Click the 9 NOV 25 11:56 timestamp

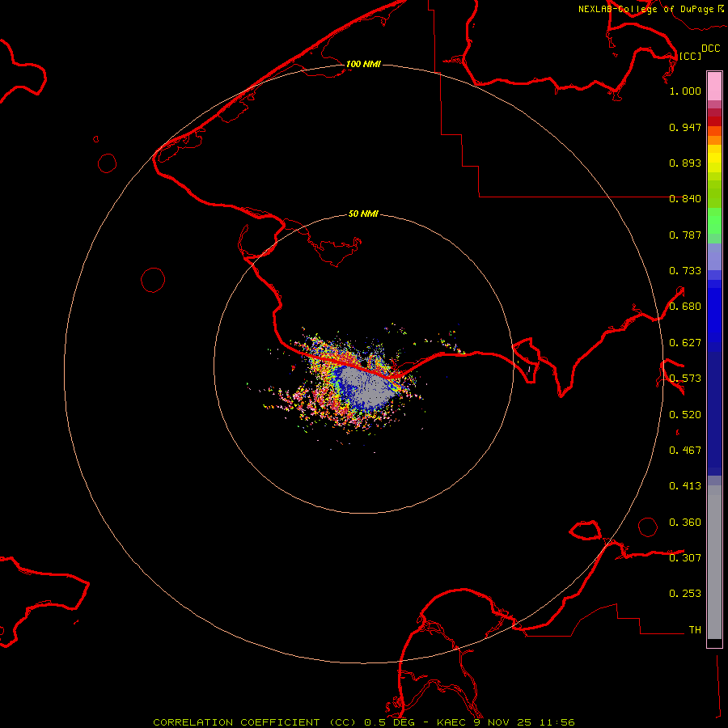click(524, 722)
